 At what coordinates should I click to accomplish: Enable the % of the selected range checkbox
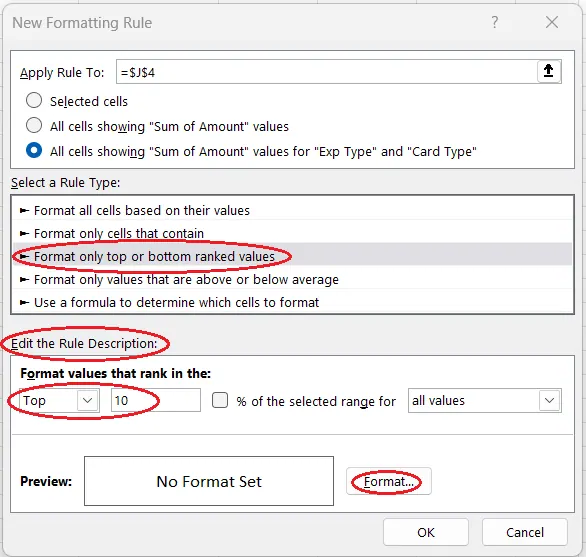(x=220, y=400)
